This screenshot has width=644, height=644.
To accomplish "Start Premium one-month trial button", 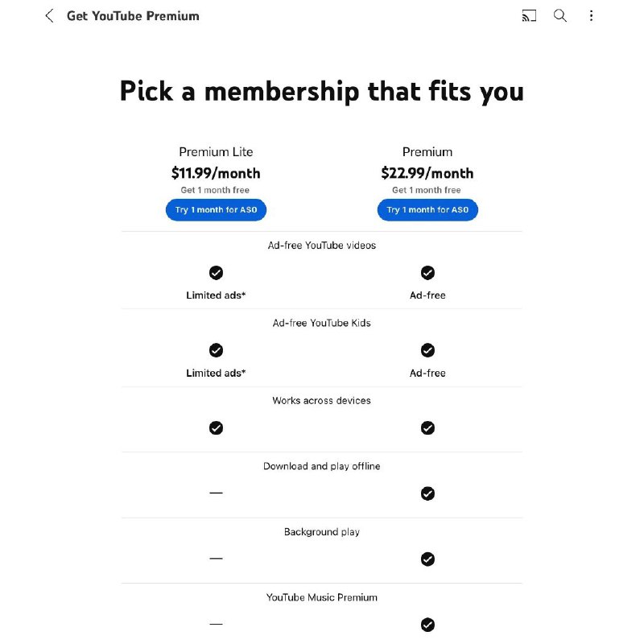I will 427,210.
